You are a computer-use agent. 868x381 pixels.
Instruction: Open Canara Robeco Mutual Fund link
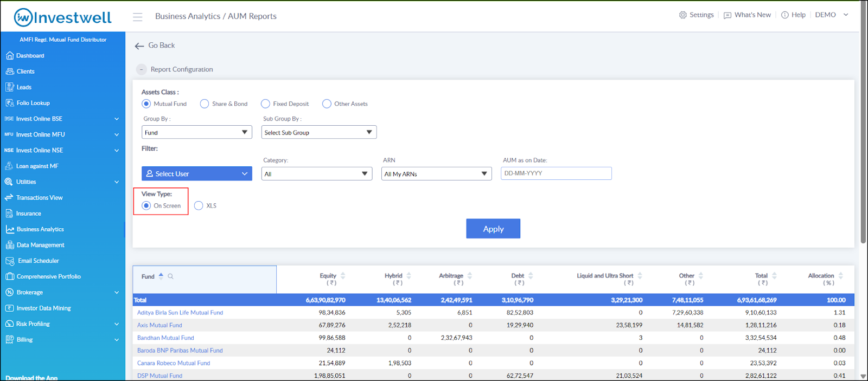pos(174,363)
